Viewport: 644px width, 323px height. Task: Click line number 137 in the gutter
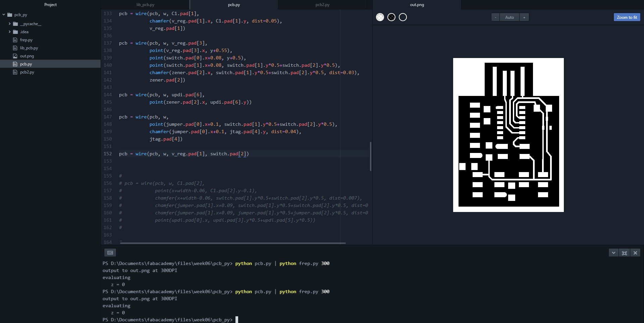[108, 43]
